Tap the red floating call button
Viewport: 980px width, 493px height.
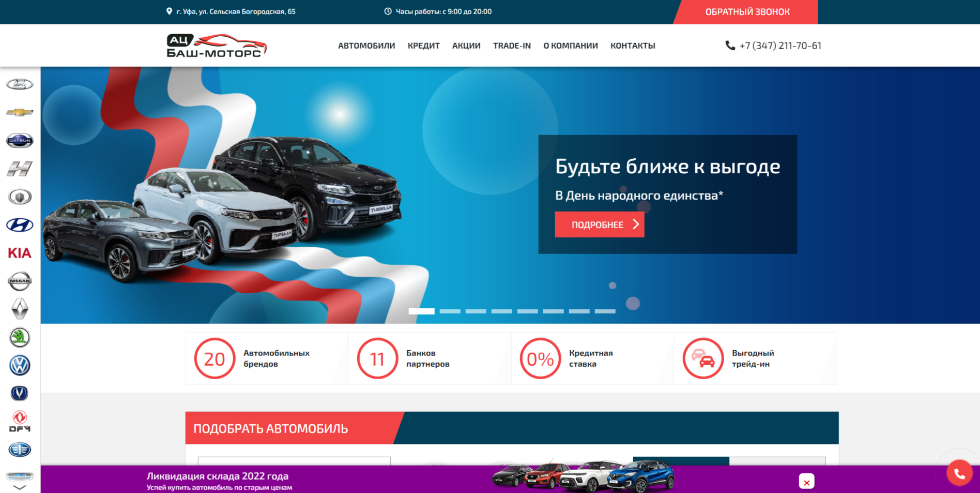click(959, 473)
